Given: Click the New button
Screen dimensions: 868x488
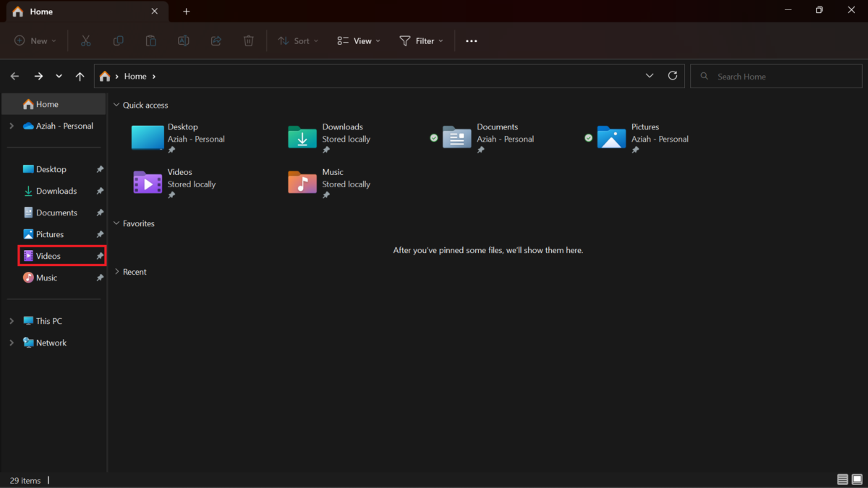Looking at the screenshot, I should (33, 40).
